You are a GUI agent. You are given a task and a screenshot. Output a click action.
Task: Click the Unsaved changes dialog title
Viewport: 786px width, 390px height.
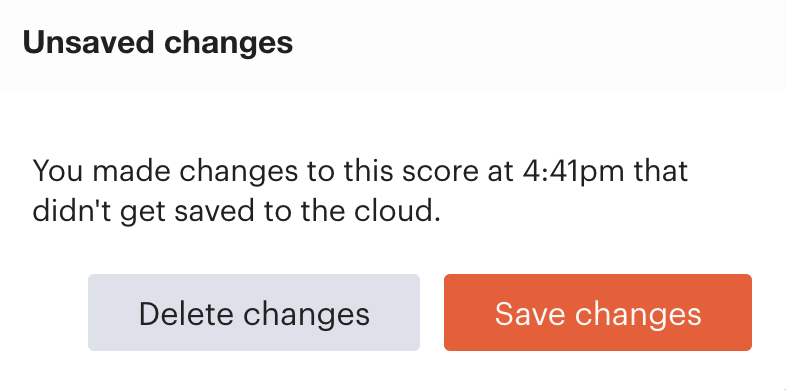click(158, 43)
